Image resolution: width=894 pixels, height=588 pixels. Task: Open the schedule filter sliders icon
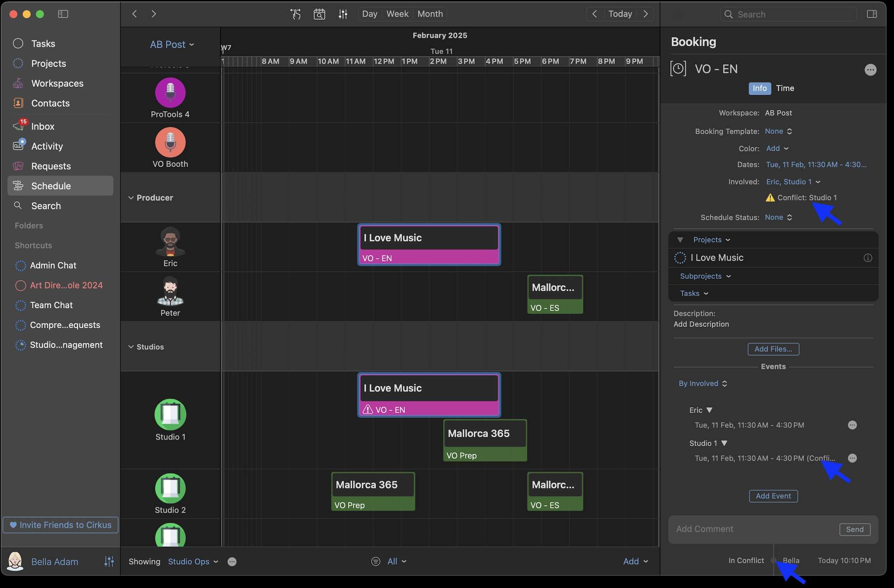(343, 14)
